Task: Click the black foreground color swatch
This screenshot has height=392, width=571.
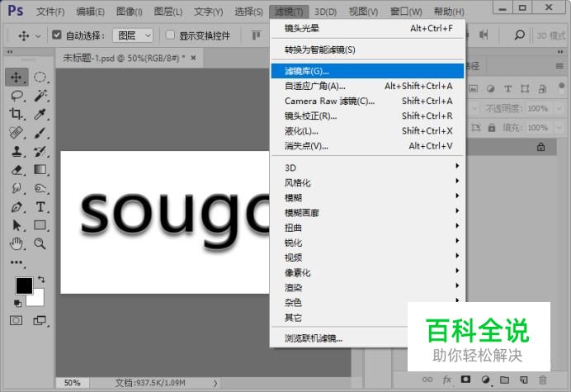Action: pyautogui.click(x=22, y=285)
